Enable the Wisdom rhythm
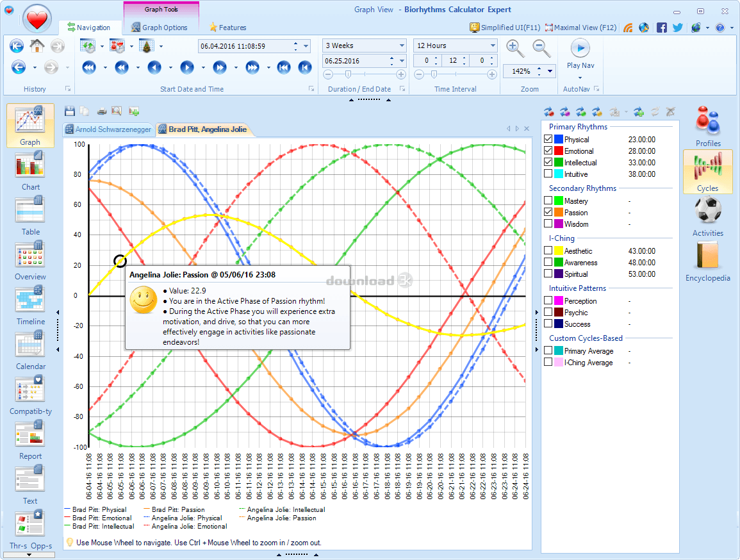 (548, 224)
